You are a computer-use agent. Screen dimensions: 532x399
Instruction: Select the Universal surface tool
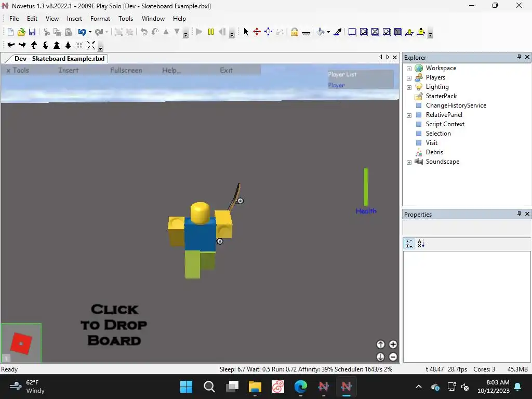(x=398, y=32)
